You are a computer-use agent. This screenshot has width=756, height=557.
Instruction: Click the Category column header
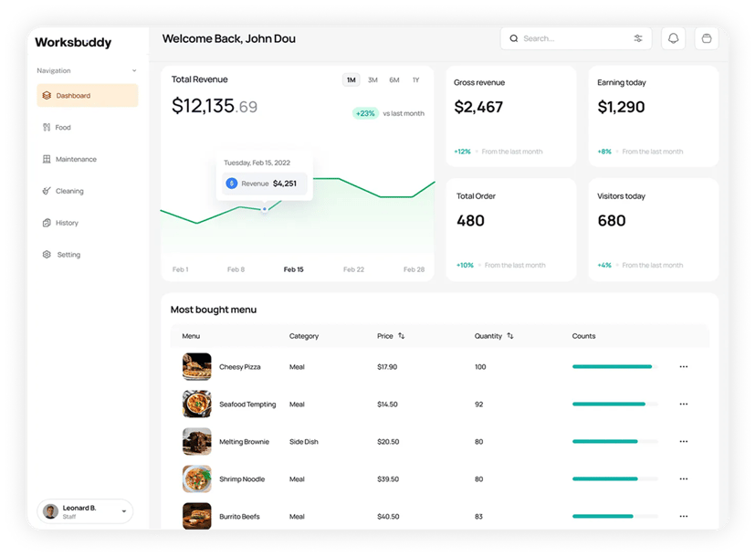pos(304,336)
